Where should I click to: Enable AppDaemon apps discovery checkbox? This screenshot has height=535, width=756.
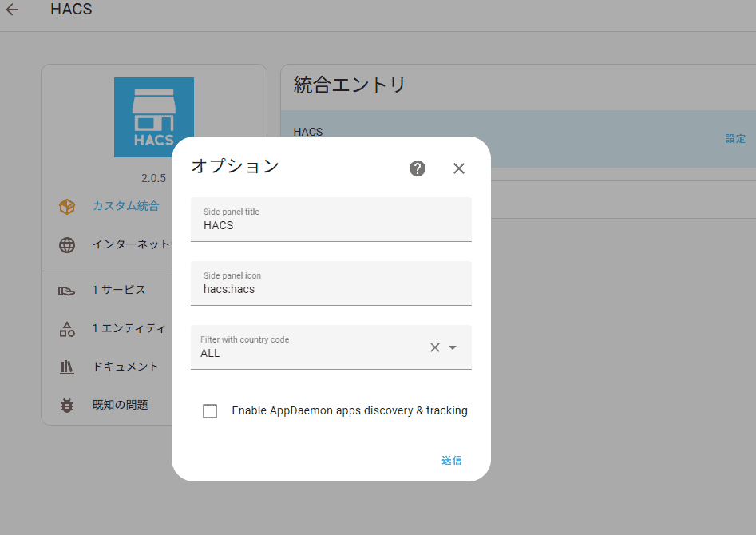pyautogui.click(x=210, y=411)
